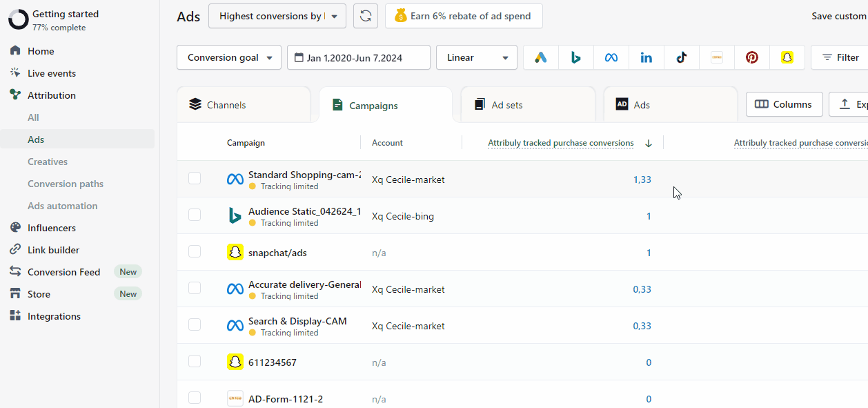
Task: Filter by the Bing Ads icon
Action: pyautogui.click(x=576, y=58)
